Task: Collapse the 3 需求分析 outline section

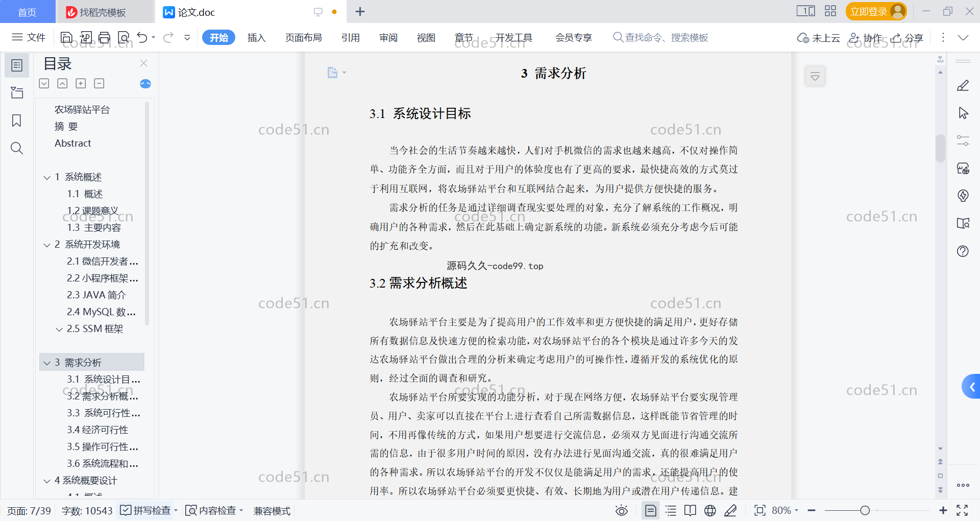Action: point(47,363)
